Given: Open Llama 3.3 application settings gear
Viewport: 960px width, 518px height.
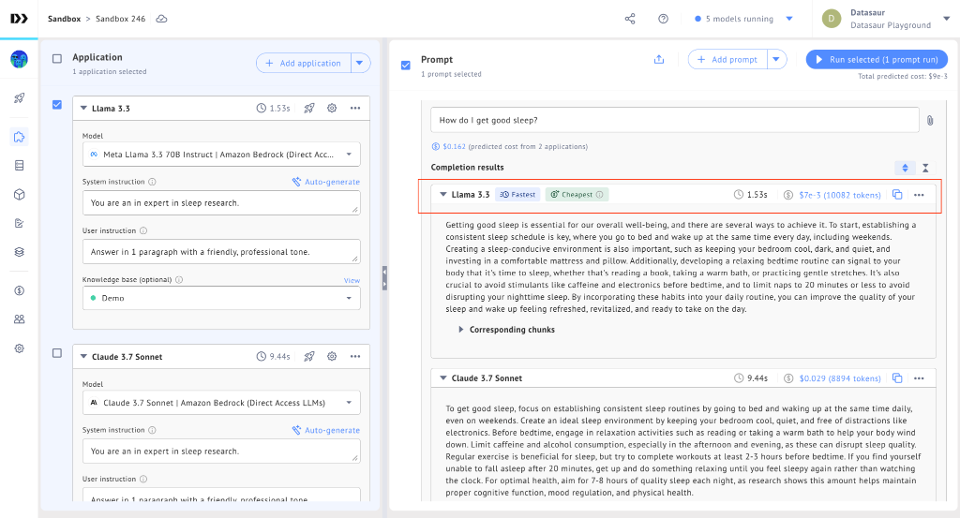Looking at the screenshot, I should [x=332, y=108].
